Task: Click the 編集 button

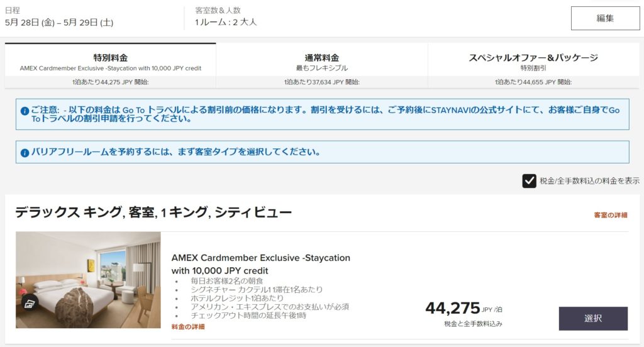Action: coord(605,18)
